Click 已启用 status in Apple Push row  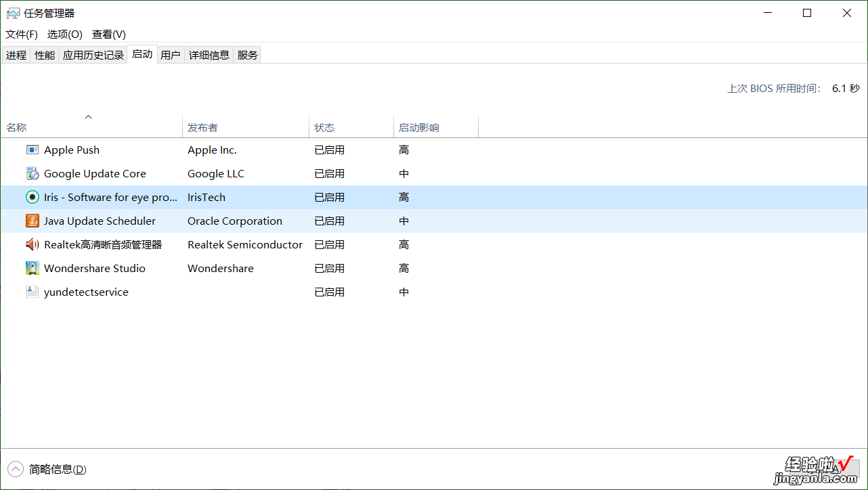pyautogui.click(x=330, y=150)
